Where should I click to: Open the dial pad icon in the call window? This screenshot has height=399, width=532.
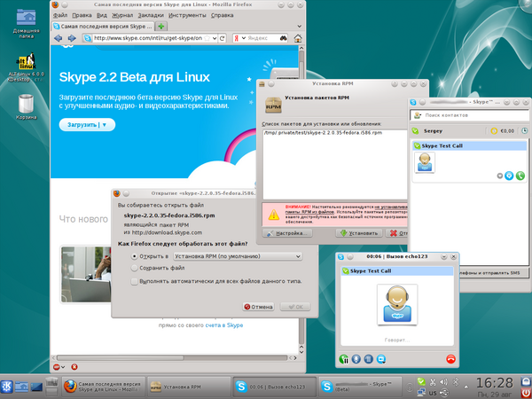tap(369, 359)
